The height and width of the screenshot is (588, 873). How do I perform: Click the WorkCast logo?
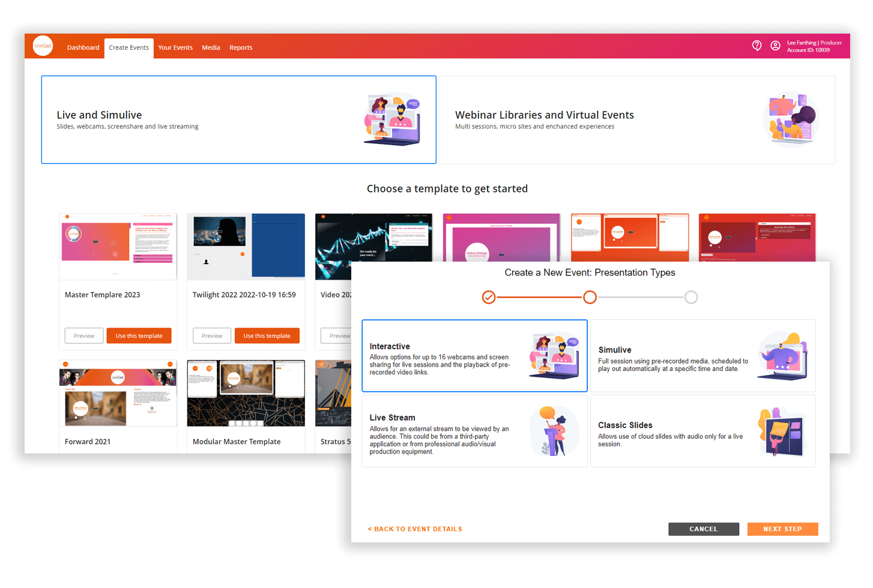(43, 45)
